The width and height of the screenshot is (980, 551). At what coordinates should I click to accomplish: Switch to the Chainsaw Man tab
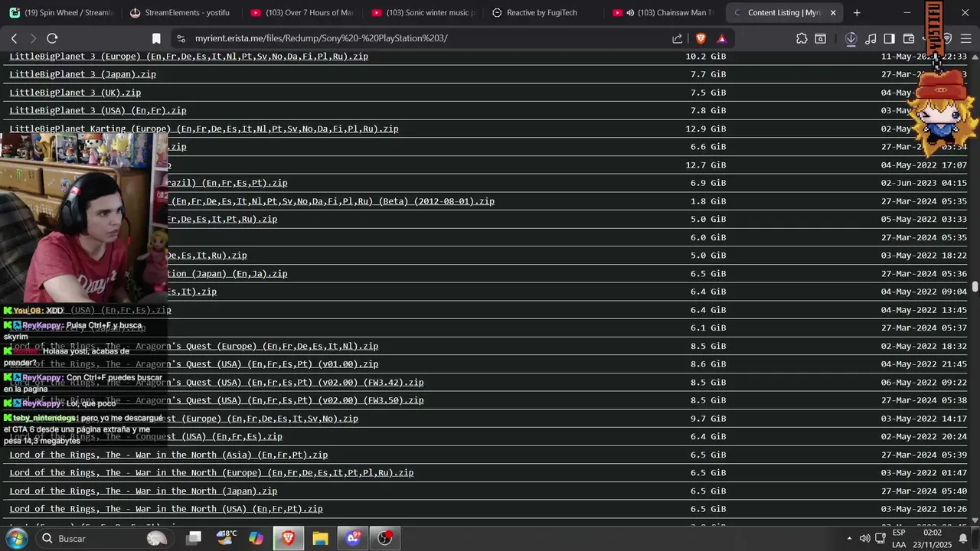click(665, 12)
